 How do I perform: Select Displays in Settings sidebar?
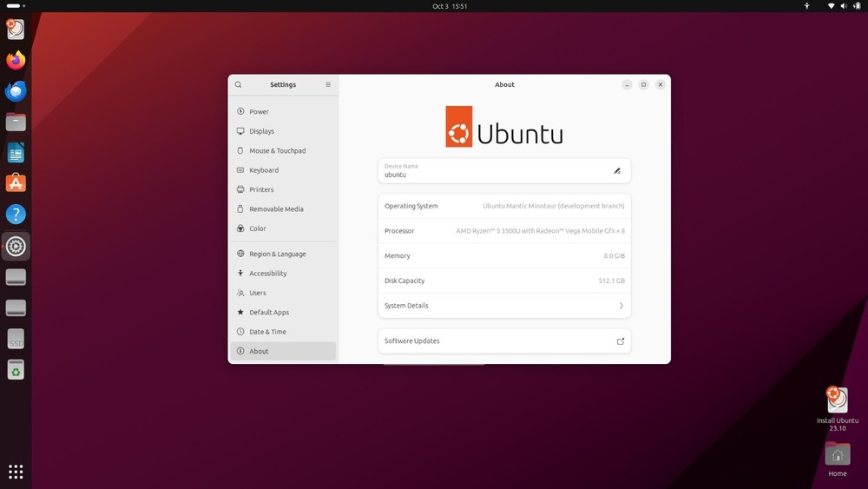(x=283, y=131)
